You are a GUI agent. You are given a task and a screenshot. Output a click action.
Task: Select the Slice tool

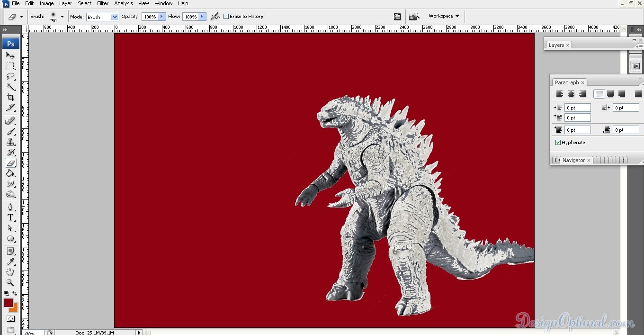point(10,108)
